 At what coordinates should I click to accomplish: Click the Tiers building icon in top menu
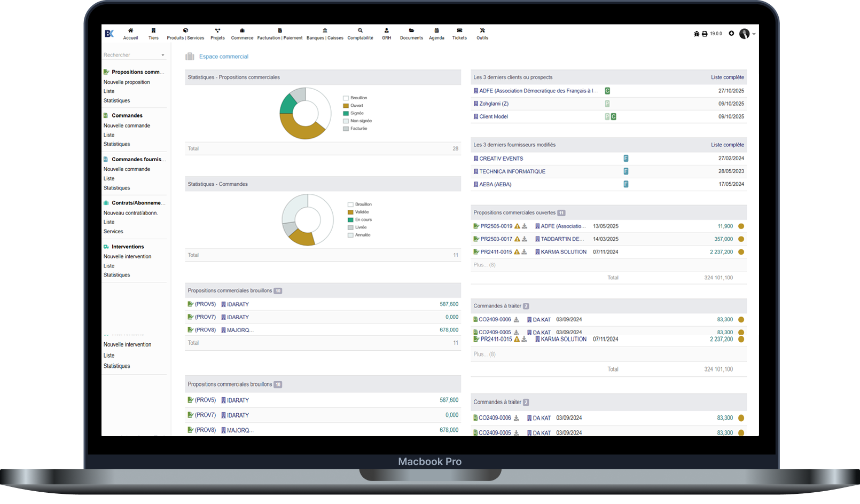coord(153,30)
